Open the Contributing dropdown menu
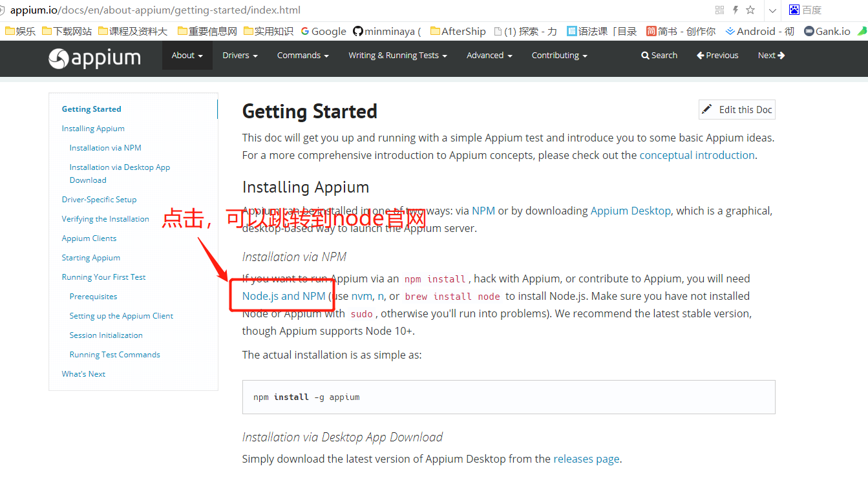Viewport: 868px width, 484px height. point(560,56)
